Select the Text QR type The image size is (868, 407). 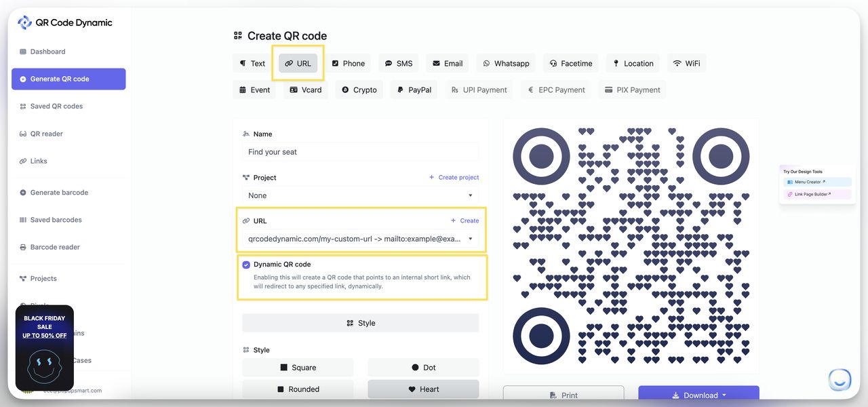[x=252, y=63]
